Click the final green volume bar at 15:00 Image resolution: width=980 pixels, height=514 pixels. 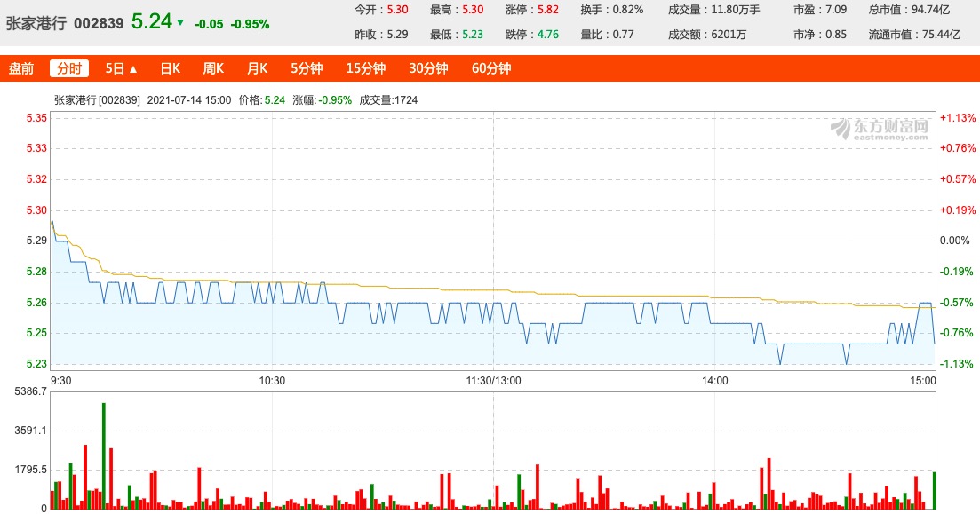point(935,490)
